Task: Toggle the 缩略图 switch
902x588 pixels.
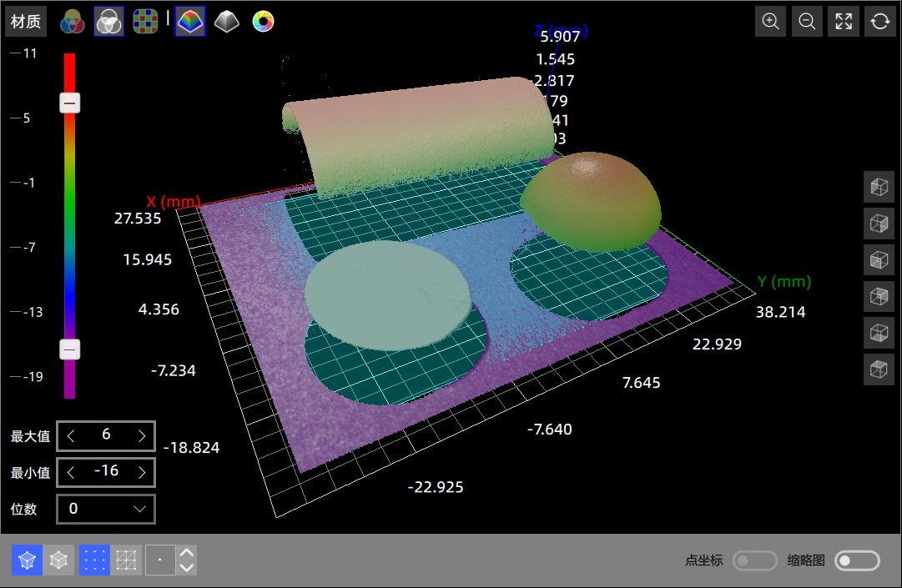Action: (x=857, y=560)
